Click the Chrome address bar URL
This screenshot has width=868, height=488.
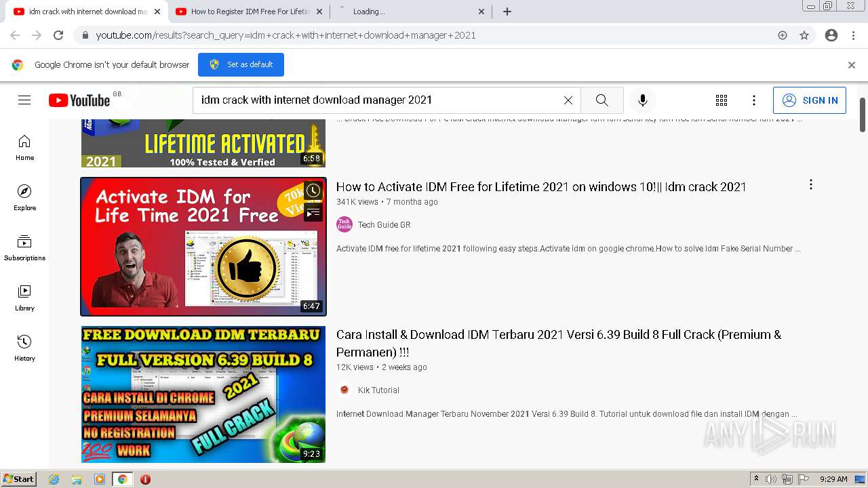pos(285,35)
